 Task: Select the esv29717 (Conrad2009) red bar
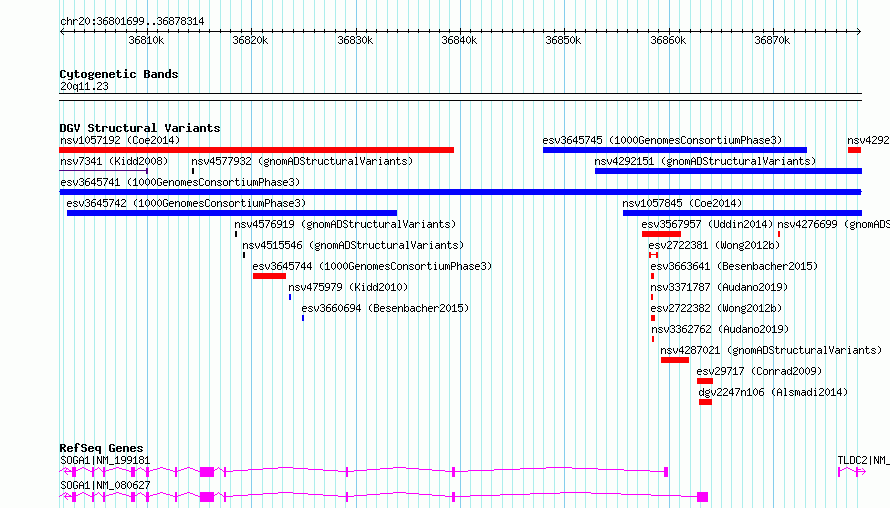[705, 381]
